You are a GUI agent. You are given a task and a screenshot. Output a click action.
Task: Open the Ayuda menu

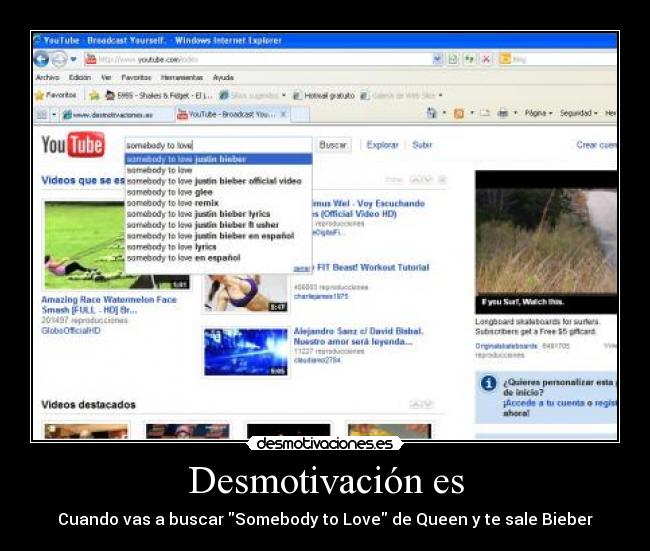[x=223, y=78]
